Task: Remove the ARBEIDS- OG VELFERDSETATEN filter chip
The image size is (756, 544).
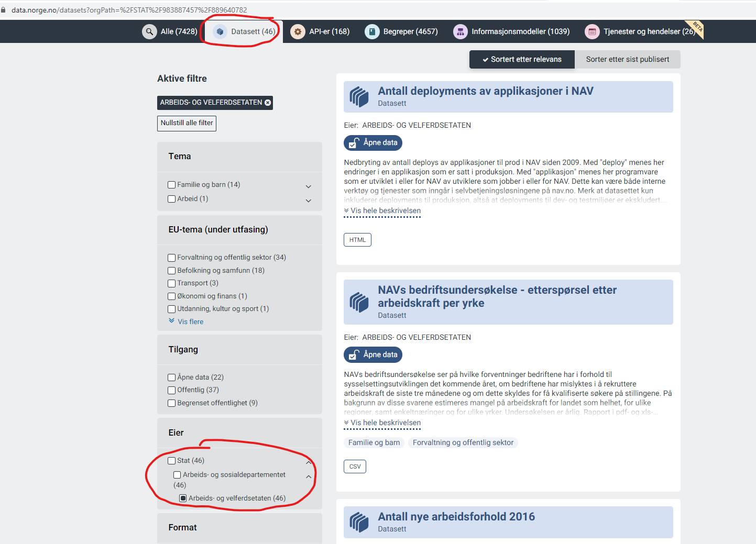Action: point(268,103)
